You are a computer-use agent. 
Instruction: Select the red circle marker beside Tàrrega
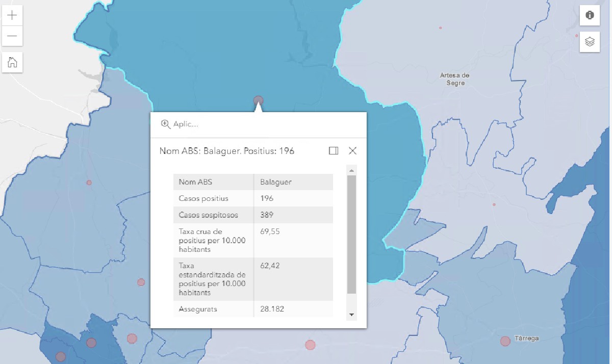point(505,341)
